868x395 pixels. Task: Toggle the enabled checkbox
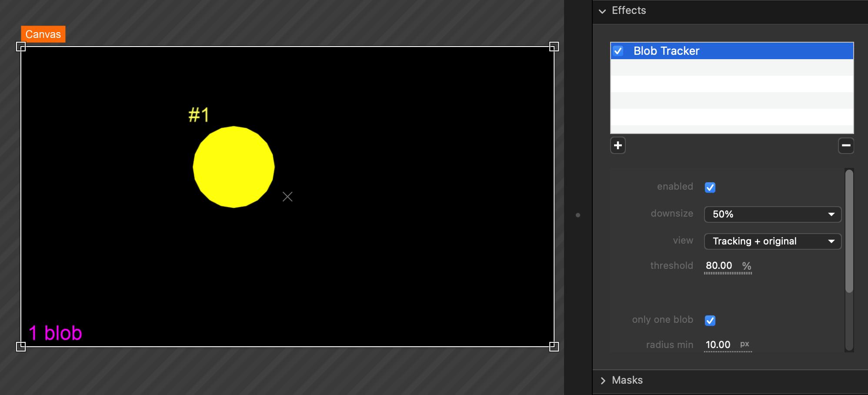[710, 187]
